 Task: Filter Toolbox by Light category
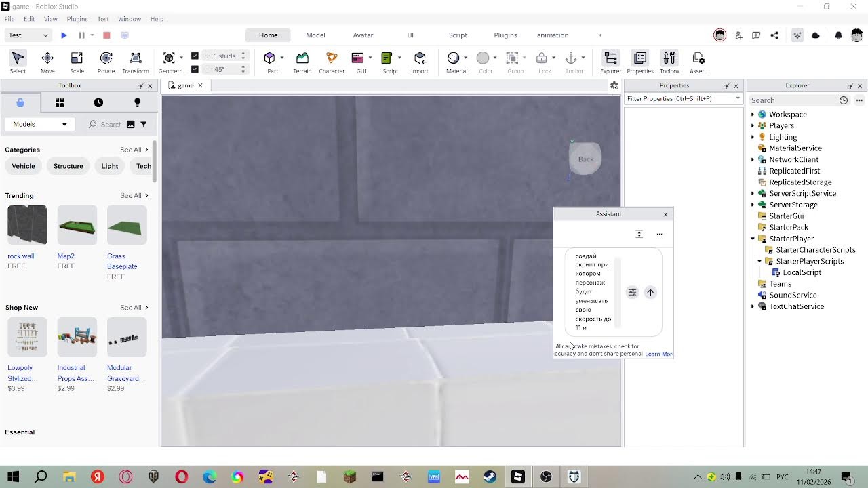tap(110, 166)
